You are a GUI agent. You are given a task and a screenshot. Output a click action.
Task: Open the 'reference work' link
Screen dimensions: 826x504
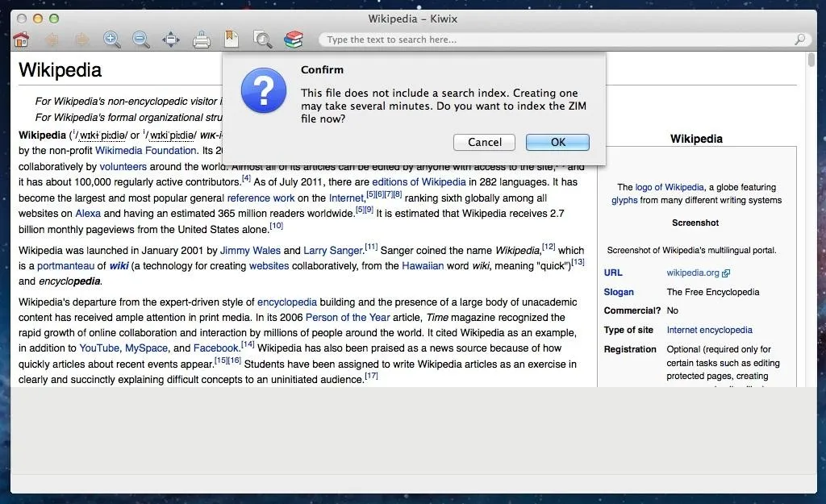(261, 198)
